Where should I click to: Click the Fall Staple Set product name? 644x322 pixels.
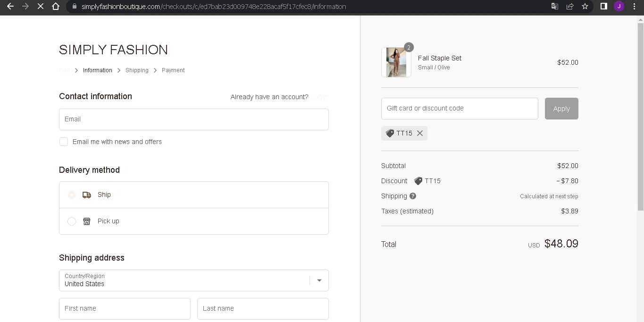pyautogui.click(x=440, y=58)
